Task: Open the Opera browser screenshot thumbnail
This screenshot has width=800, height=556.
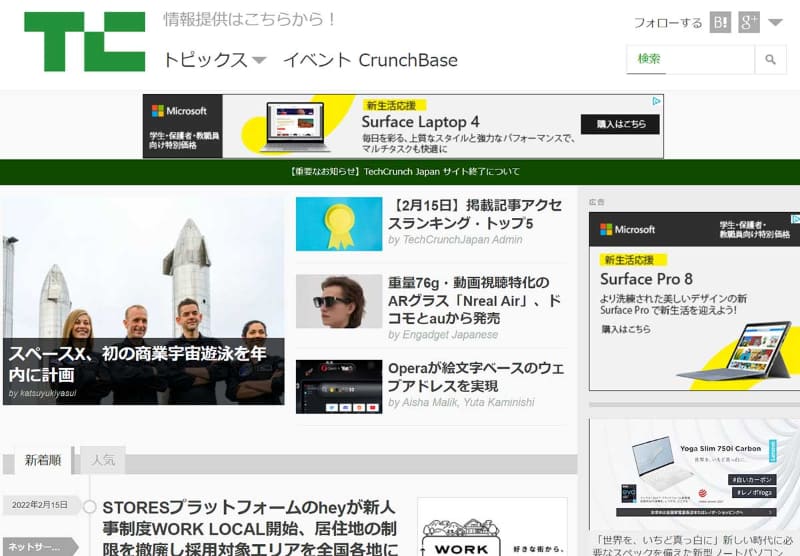Action: tap(339, 386)
